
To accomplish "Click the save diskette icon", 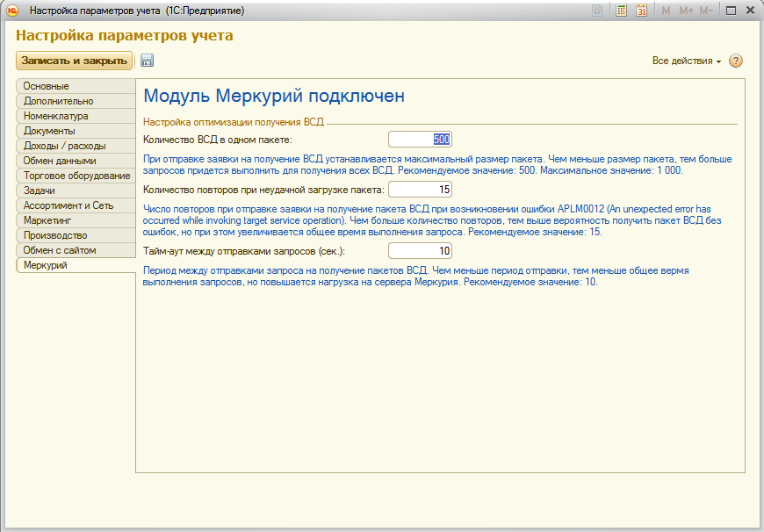I will [147, 61].
